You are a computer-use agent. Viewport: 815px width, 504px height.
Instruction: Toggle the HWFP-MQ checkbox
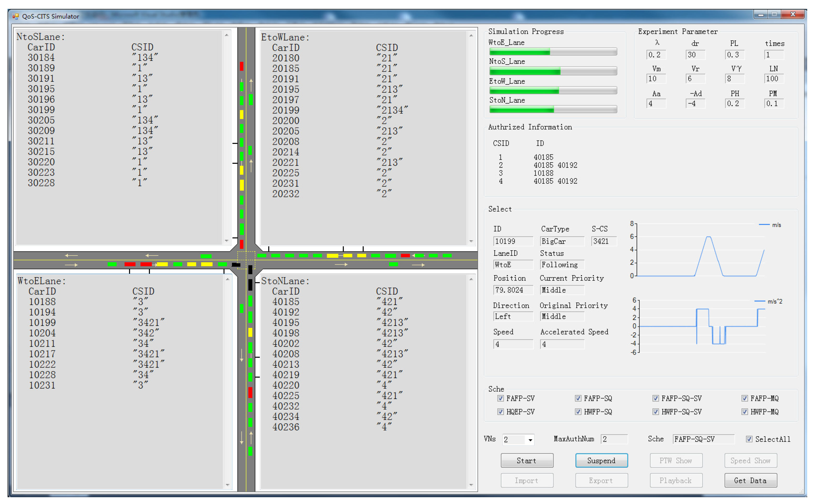[x=744, y=411]
